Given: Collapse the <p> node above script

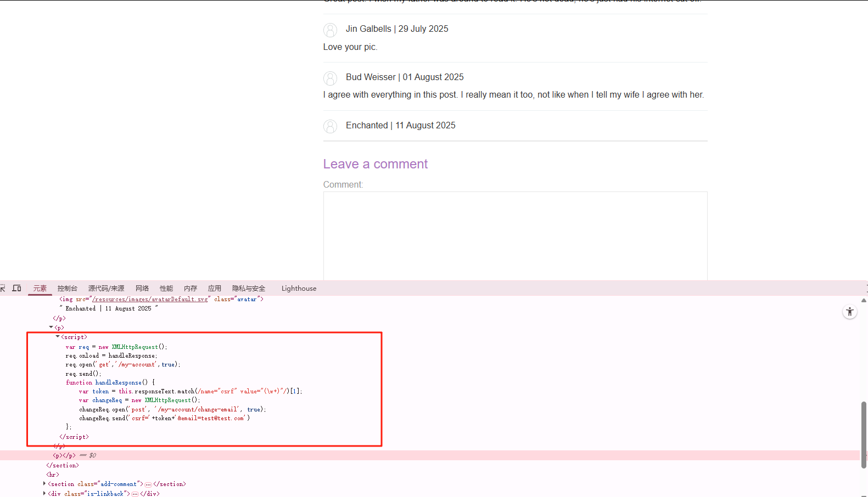Looking at the screenshot, I should (x=51, y=327).
